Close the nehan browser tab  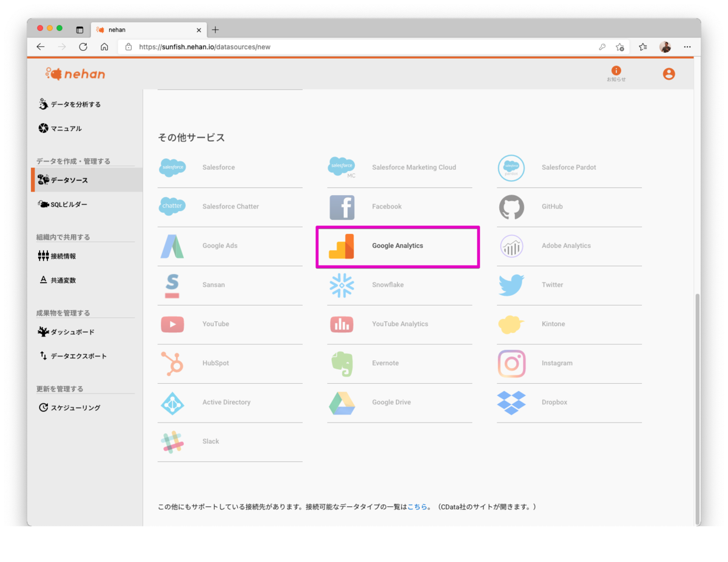199,30
